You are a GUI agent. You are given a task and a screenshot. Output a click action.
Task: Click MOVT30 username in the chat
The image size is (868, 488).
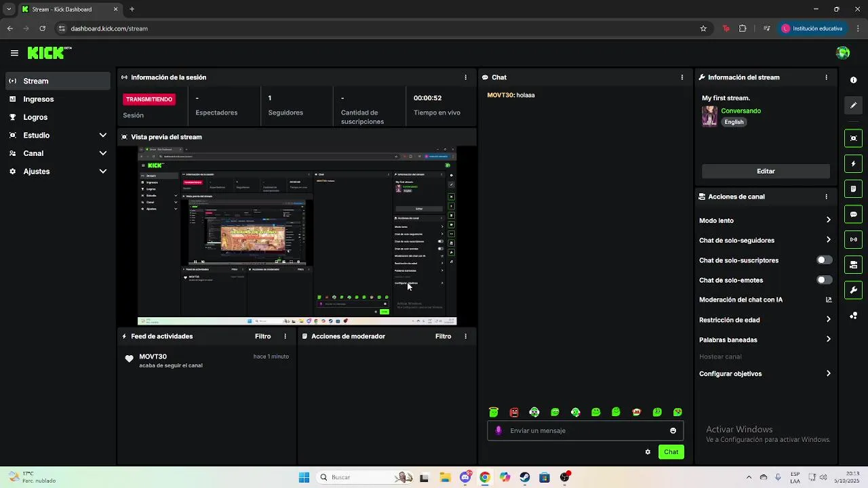coord(500,95)
